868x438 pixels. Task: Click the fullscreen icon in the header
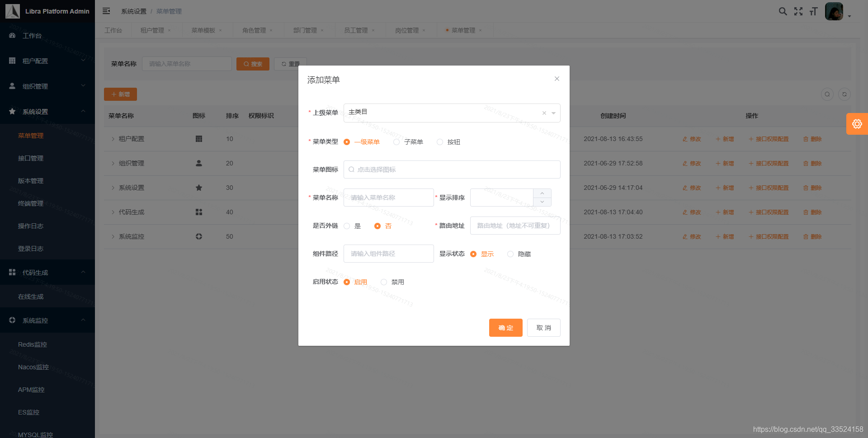(798, 11)
